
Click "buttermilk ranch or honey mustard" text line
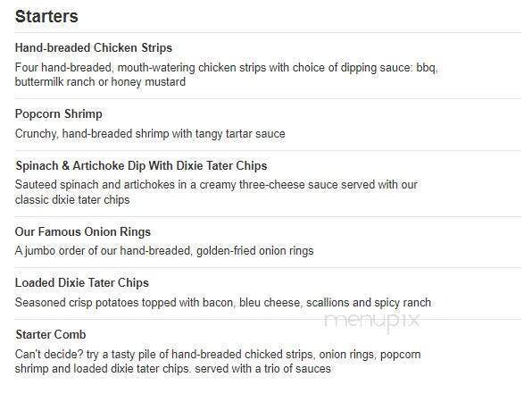click(x=100, y=82)
